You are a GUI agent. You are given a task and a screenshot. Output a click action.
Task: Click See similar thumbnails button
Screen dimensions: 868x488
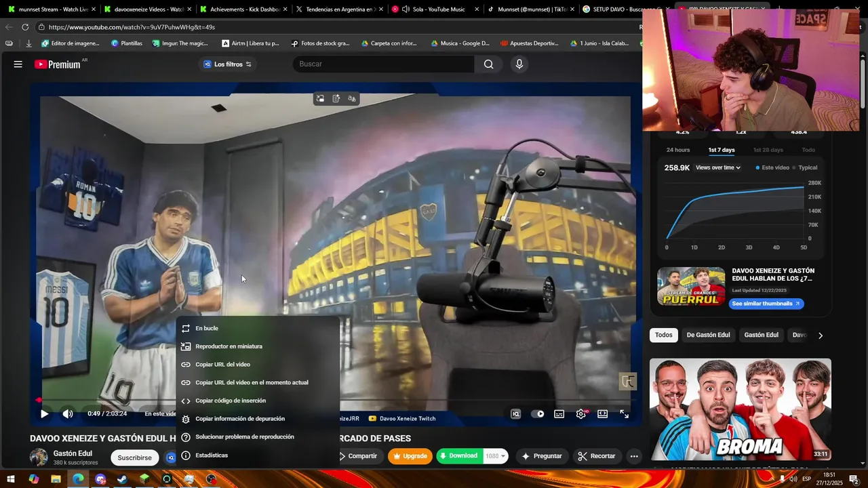[x=767, y=304]
